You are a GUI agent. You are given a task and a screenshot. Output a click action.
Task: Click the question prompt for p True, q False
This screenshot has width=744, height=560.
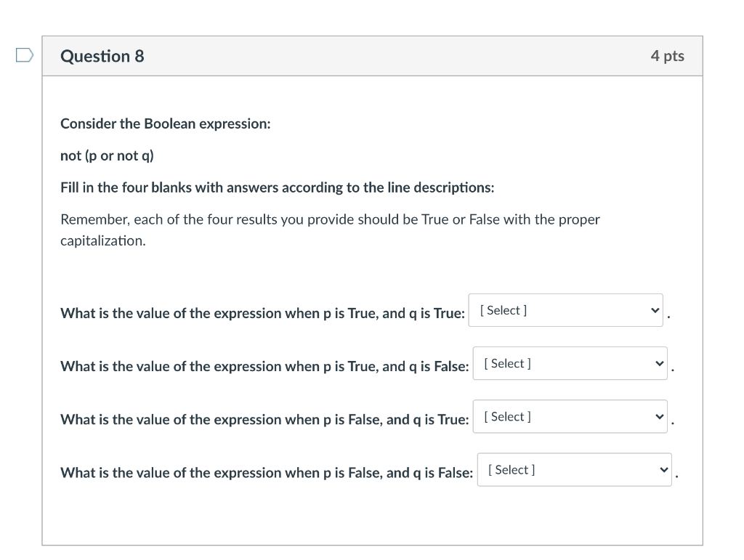tap(264, 367)
